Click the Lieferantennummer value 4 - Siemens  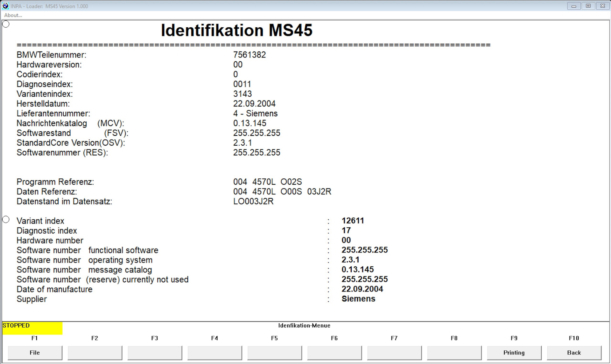point(255,113)
